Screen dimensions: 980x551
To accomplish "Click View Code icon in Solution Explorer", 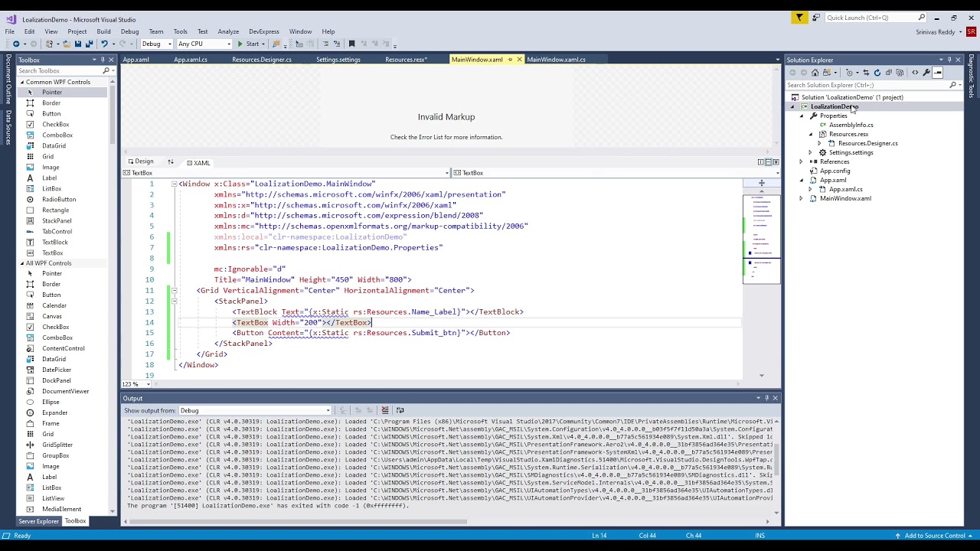I will 915,73.
